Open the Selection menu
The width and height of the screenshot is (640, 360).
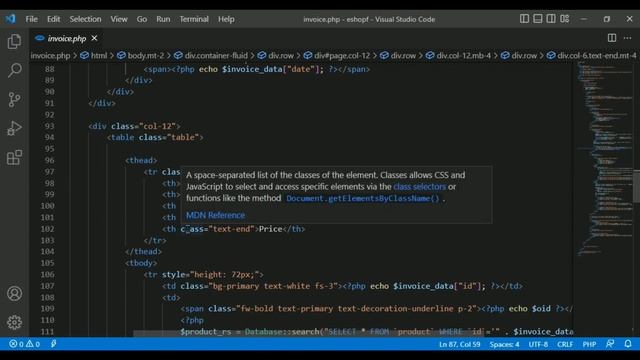coord(85,19)
